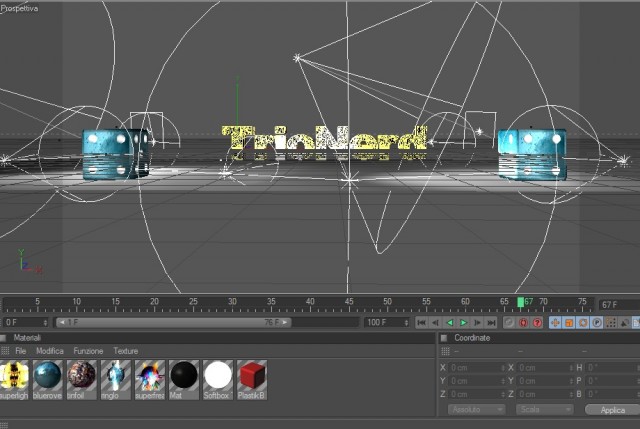The height and width of the screenshot is (429, 640).
Task: Select the superligh yellow material
Action: [14, 380]
